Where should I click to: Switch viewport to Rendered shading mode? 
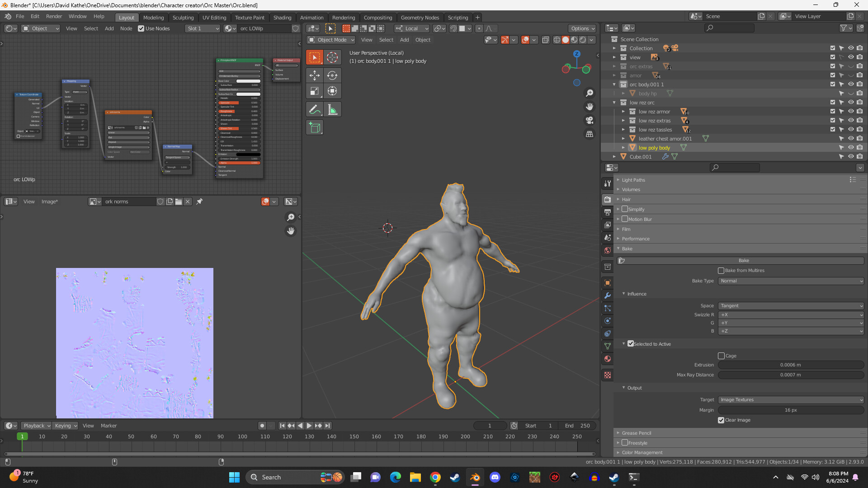[x=583, y=40]
